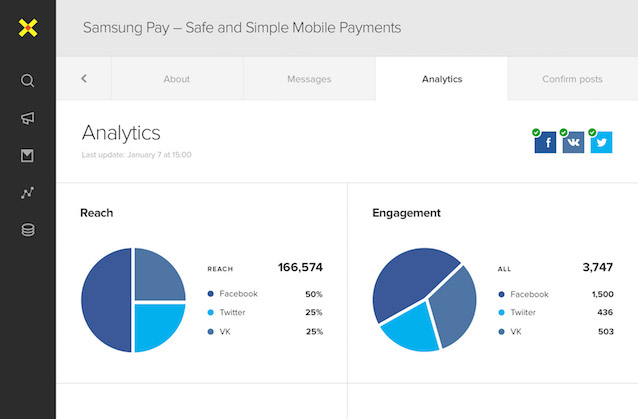Image resolution: width=638 pixels, height=419 pixels.
Task: Click the Twitter legend dot under Reach
Action: 210,312
